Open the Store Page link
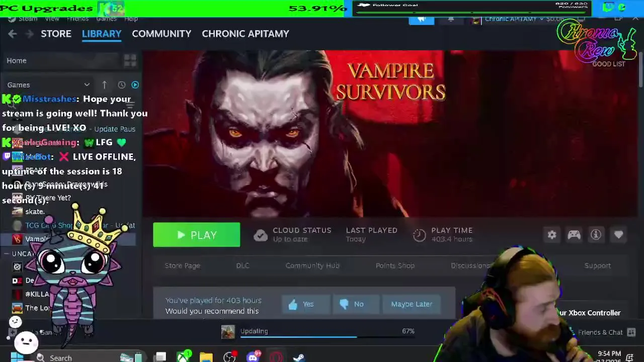 point(183,265)
